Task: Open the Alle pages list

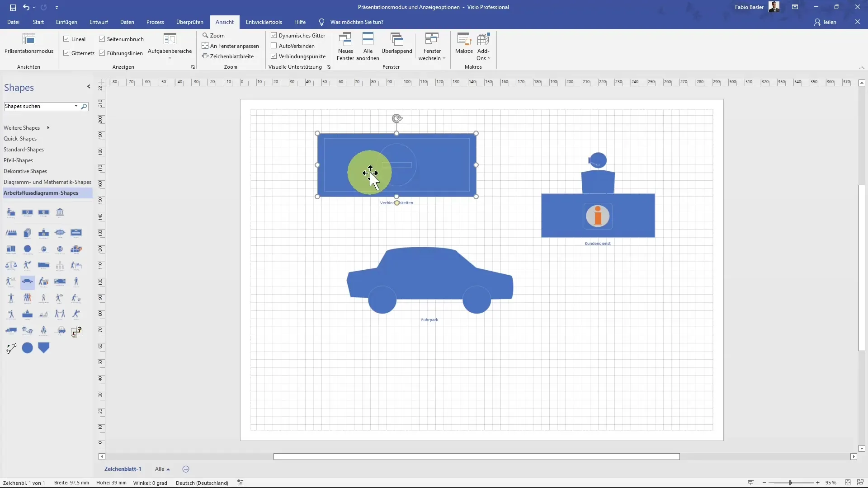Action: pyautogui.click(x=162, y=469)
